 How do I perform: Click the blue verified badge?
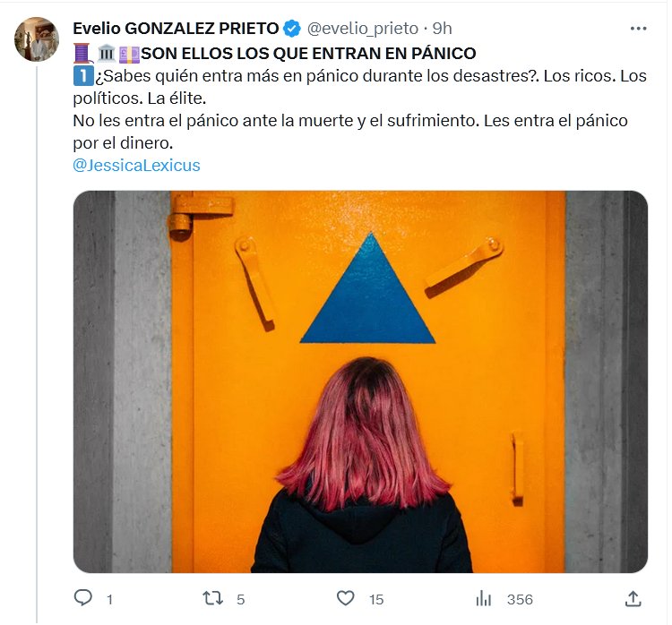pyautogui.click(x=292, y=29)
